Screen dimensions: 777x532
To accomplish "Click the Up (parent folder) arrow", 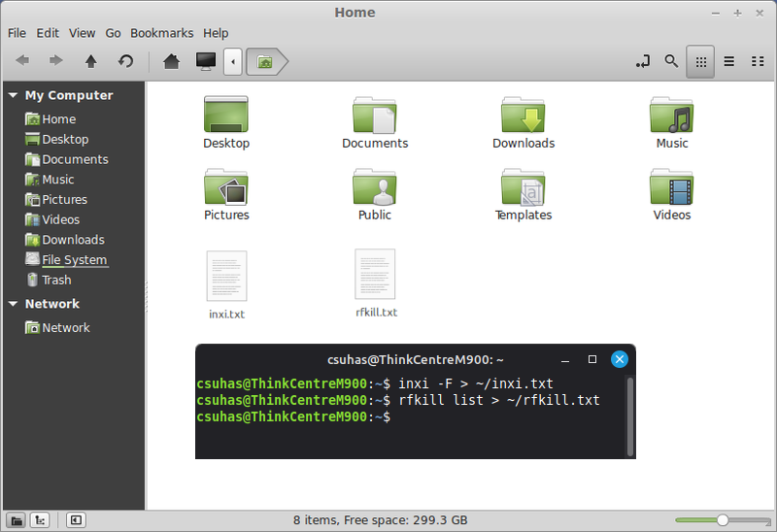I will 91,61.
